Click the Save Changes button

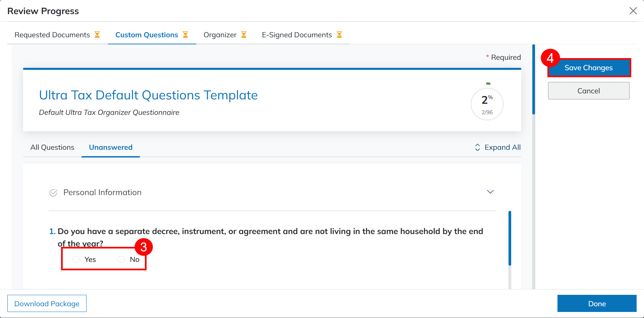pyautogui.click(x=589, y=68)
